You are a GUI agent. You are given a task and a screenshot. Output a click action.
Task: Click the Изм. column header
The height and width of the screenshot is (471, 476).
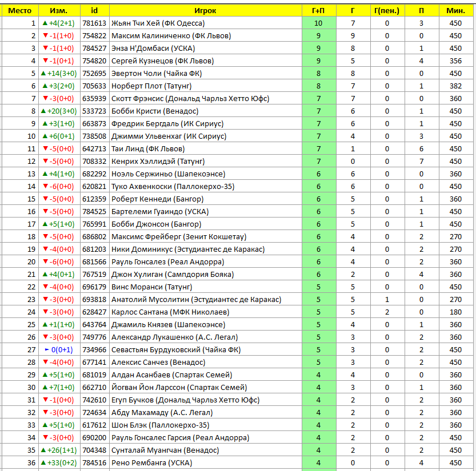(59, 11)
